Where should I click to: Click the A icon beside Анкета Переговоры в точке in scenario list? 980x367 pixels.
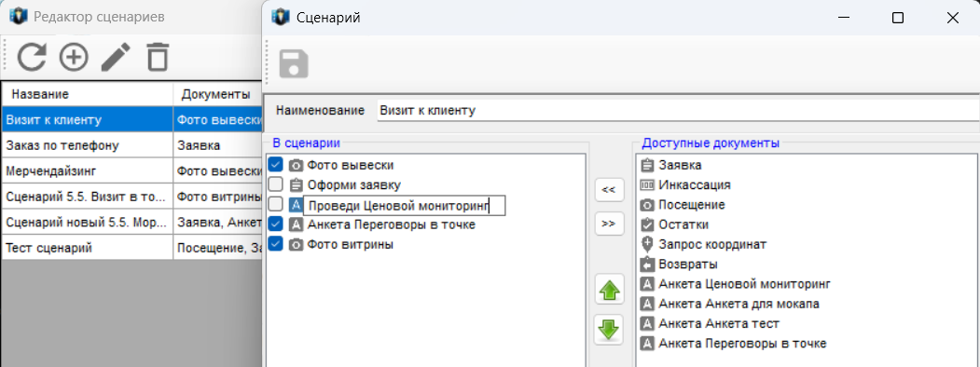pyautogui.click(x=297, y=224)
